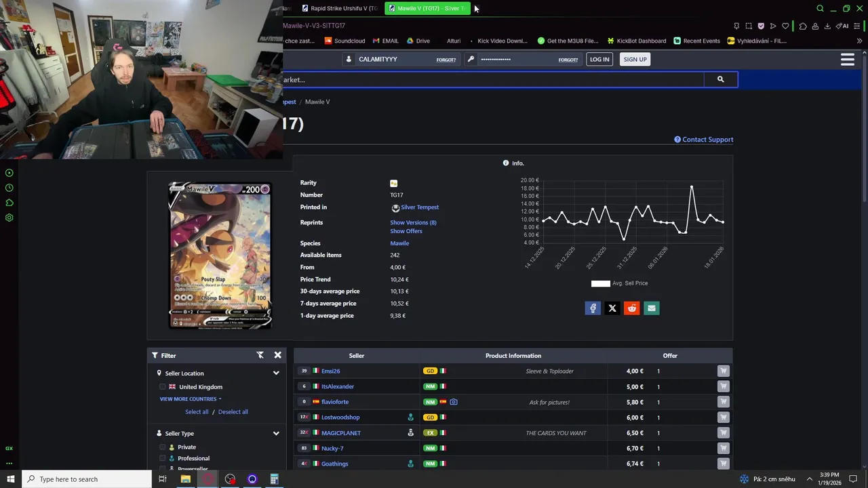Screen dimensions: 868x488
Task: Open browser extensions puzzle icon
Action: pyautogui.click(x=803, y=26)
